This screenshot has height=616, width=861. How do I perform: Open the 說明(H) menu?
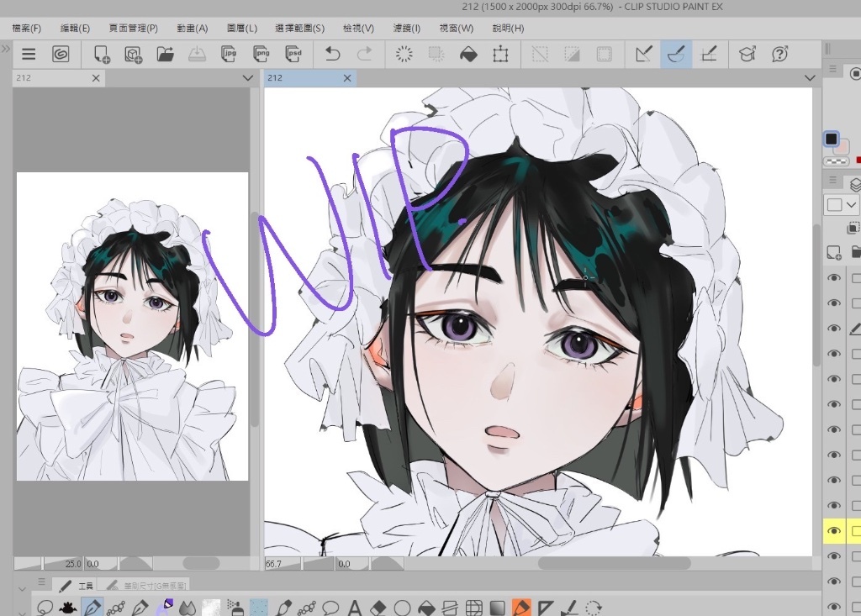508,28
